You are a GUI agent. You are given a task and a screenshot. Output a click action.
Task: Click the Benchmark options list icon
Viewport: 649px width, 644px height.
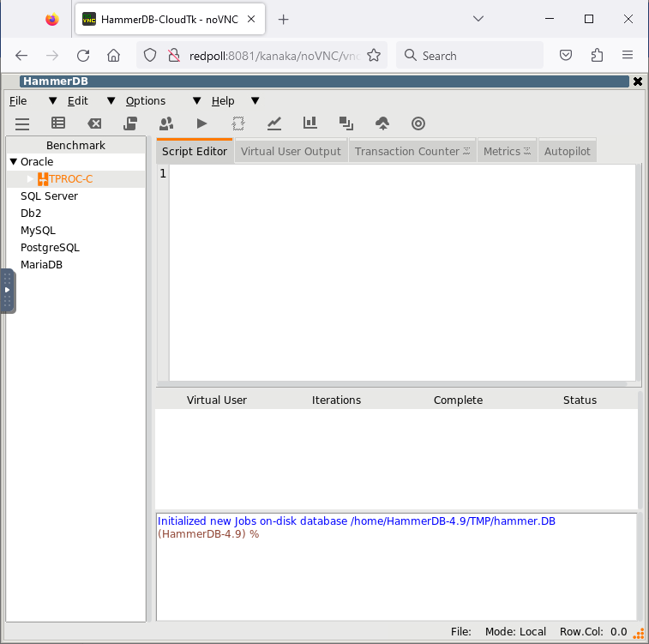point(58,123)
